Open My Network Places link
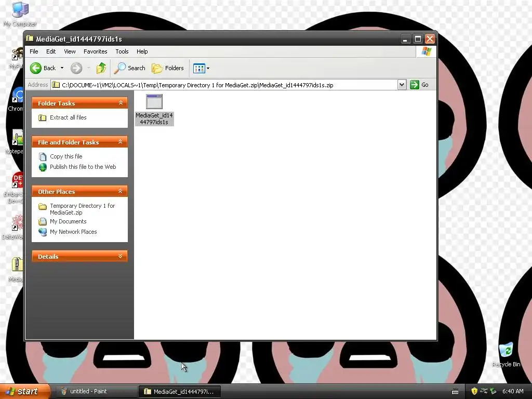Viewport: 532px width, 399px height. tap(73, 232)
